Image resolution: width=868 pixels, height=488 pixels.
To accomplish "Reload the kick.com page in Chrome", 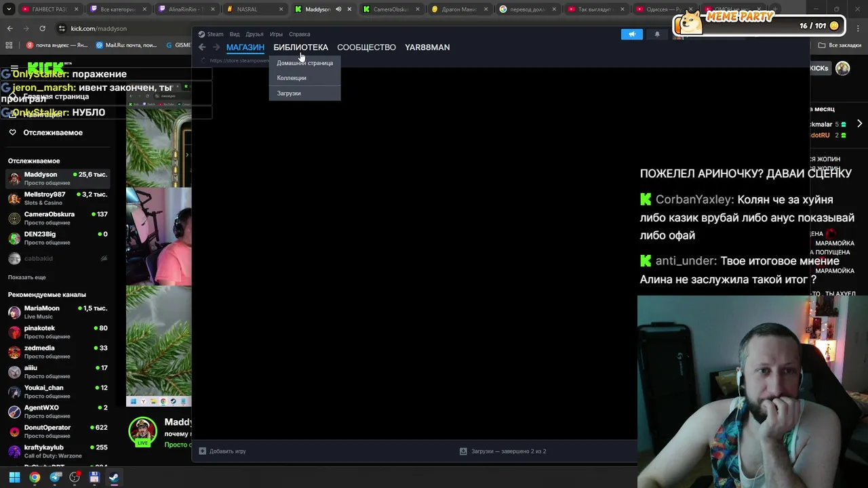I will pyautogui.click(x=42, y=28).
